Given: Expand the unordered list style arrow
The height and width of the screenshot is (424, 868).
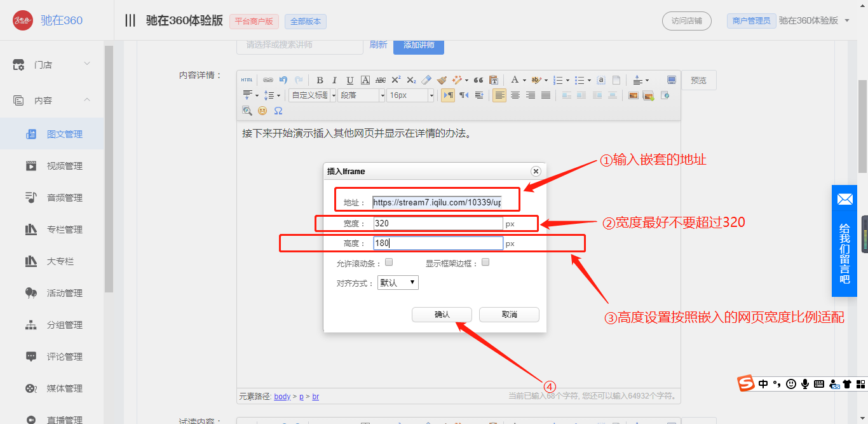Looking at the screenshot, I should [x=589, y=80].
